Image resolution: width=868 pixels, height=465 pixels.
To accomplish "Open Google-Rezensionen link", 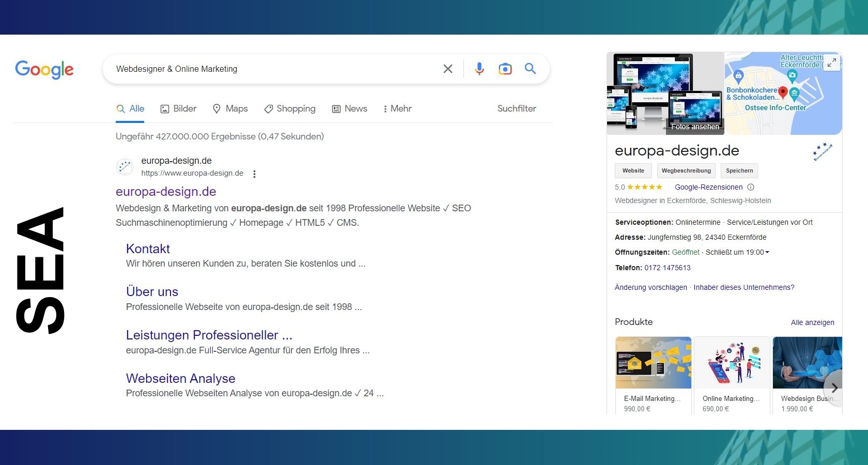I will pos(708,187).
